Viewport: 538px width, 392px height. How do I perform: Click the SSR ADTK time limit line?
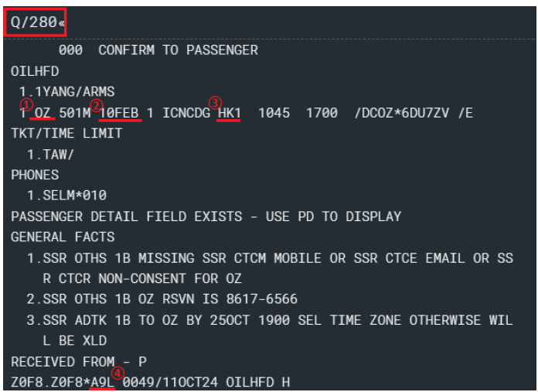click(x=270, y=330)
